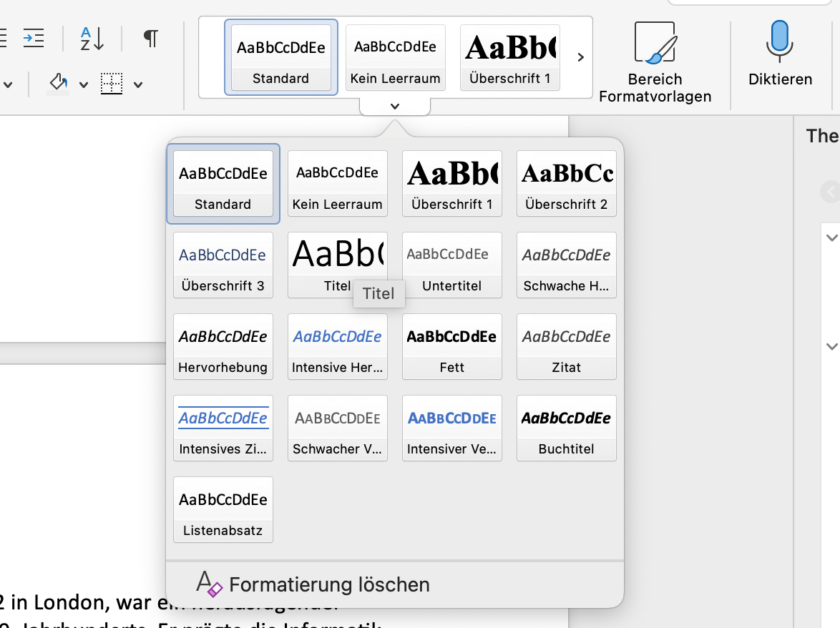Choose the Zitat style
Viewport: 840px width, 628px height.
coord(566,345)
